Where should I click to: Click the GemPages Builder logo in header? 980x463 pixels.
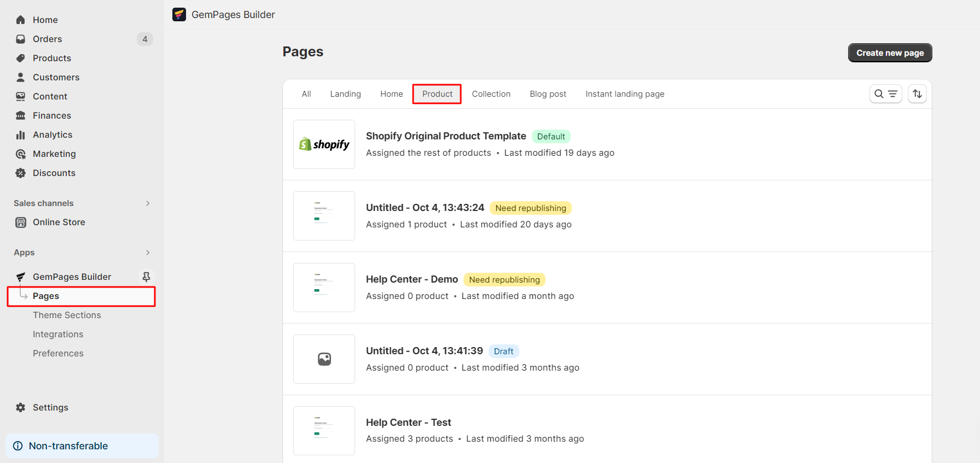(179, 15)
